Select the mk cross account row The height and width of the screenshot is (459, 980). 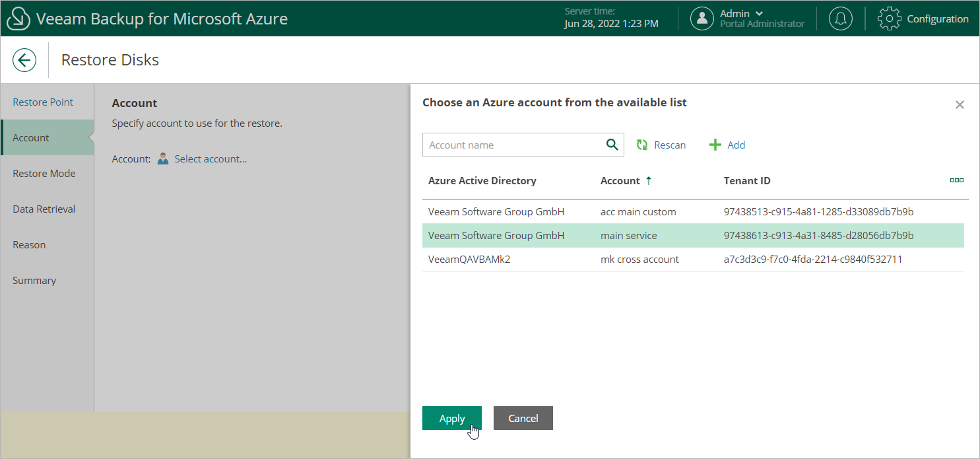(639, 260)
